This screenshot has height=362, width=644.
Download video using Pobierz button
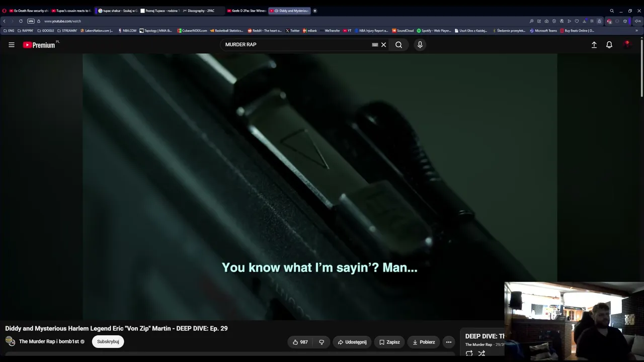[x=424, y=342]
